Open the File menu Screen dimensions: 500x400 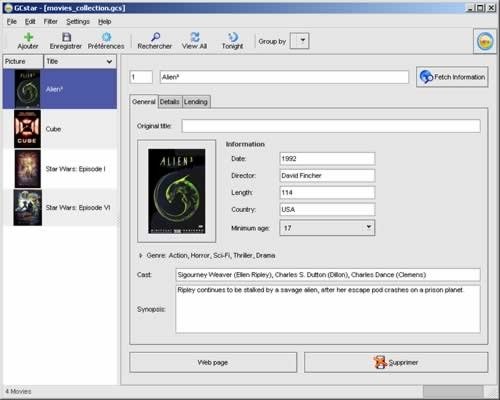coord(12,22)
